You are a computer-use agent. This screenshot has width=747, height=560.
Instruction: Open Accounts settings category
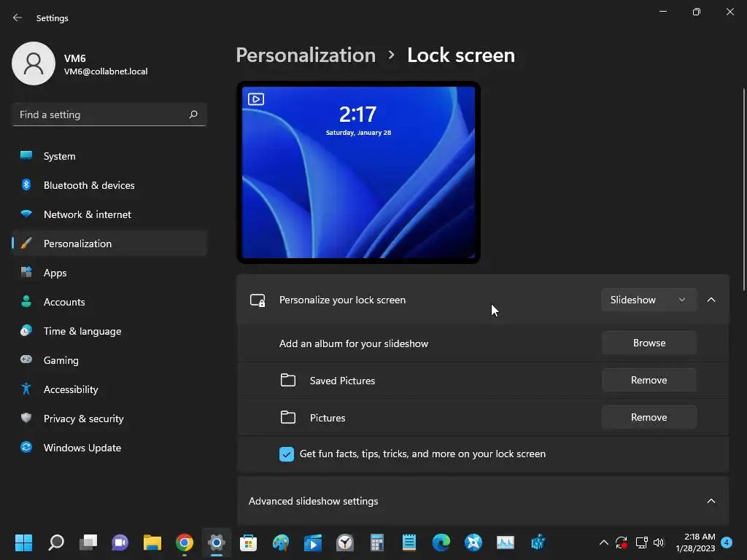pyautogui.click(x=109, y=302)
